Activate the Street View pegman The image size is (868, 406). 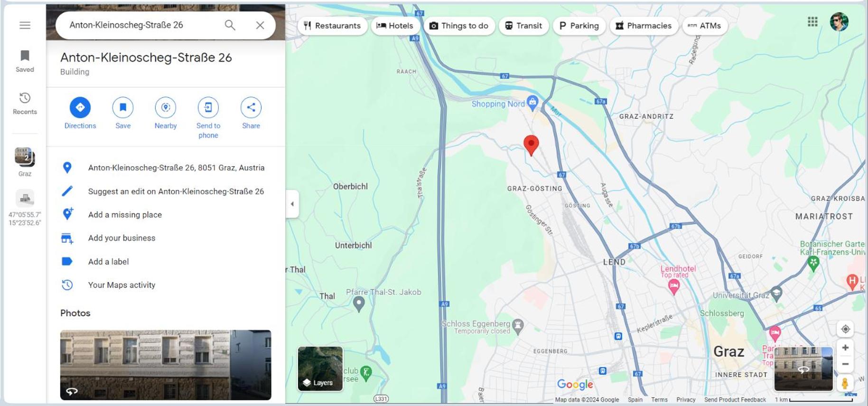[845, 383]
